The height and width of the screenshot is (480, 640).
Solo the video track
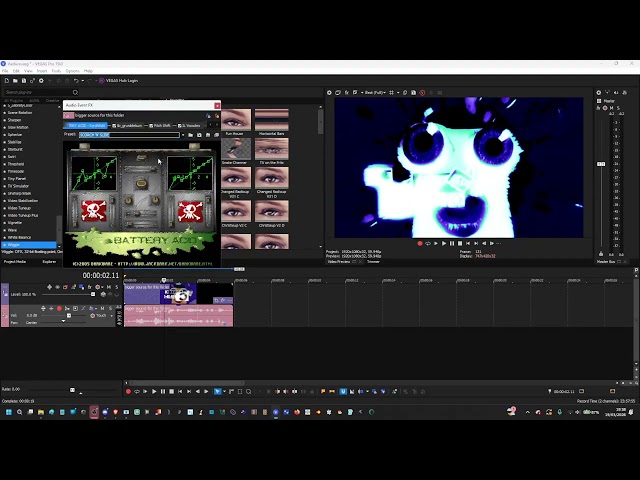coord(117,287)
